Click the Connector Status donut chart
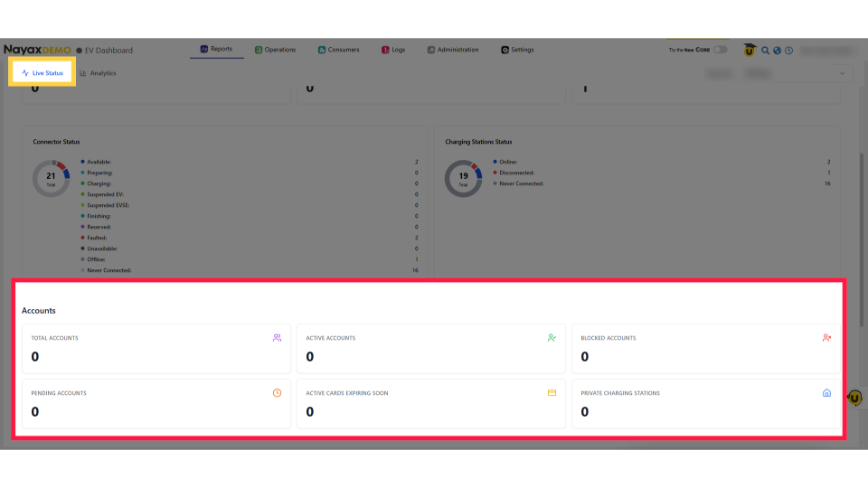The image size is (868, 488). coord(51,178)
